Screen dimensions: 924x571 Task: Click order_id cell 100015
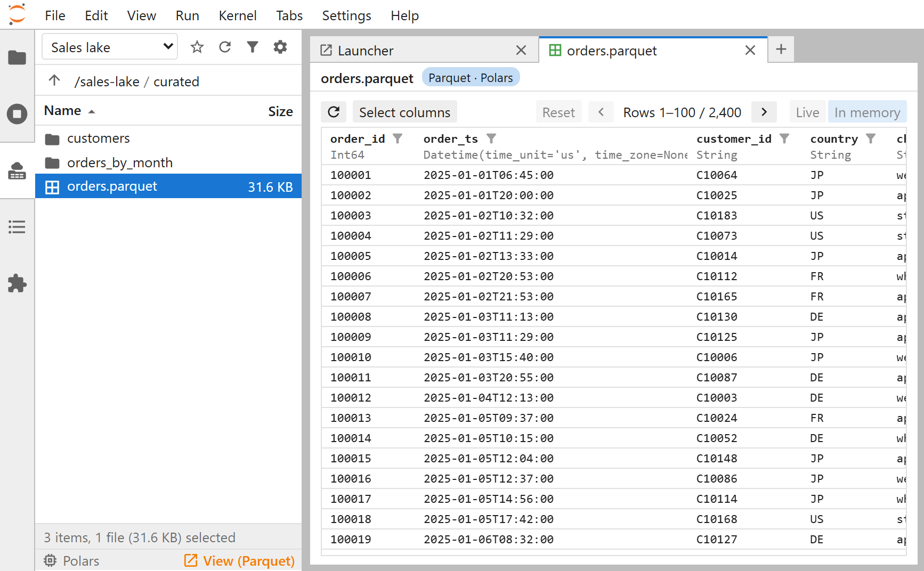351,458
